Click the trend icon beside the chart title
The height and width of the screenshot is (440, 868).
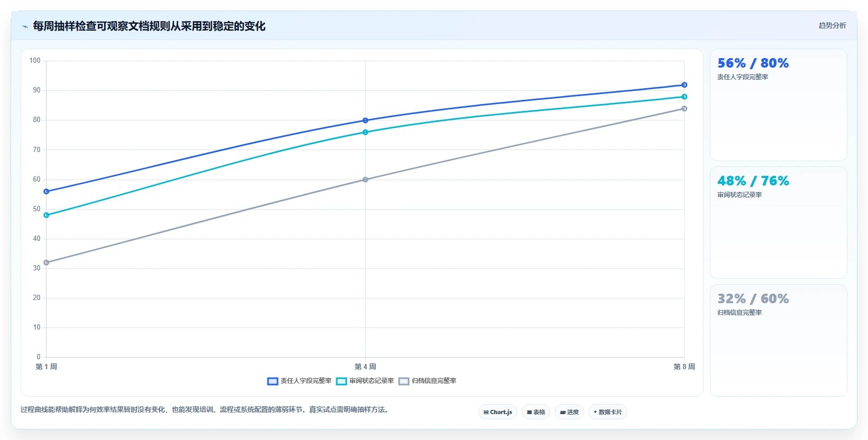[x=25, y=26]
